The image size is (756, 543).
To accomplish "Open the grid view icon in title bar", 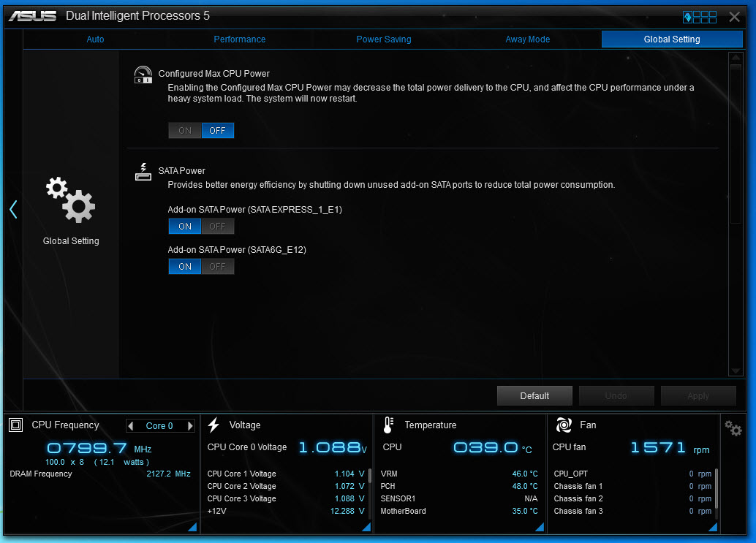I will pyautogui.click(x=700, y=18).
